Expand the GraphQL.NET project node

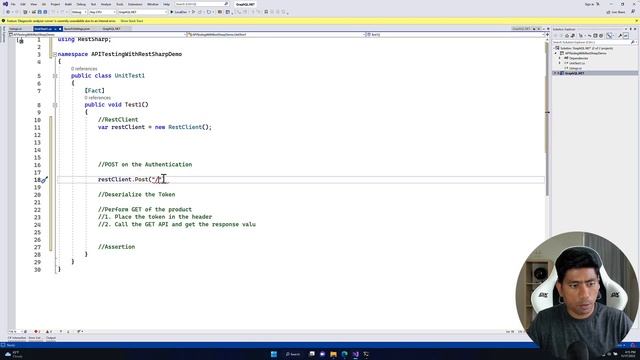[x=558, y=73]
